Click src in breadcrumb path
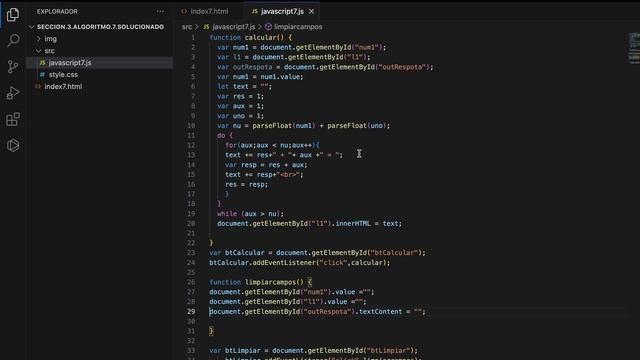 tap(187, 27)
